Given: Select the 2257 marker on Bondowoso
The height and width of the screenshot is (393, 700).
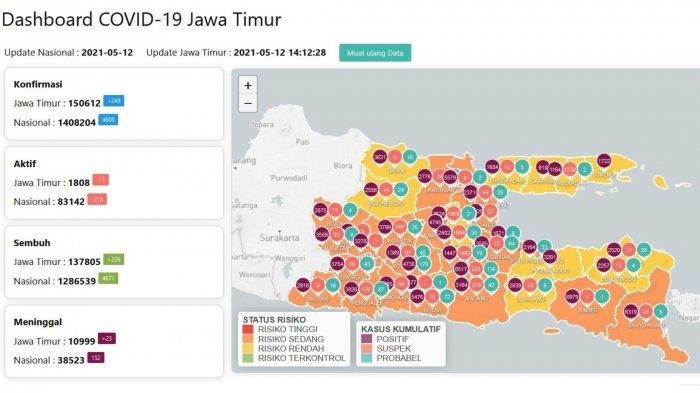Looking at the screenshot, I should (604, 266).
